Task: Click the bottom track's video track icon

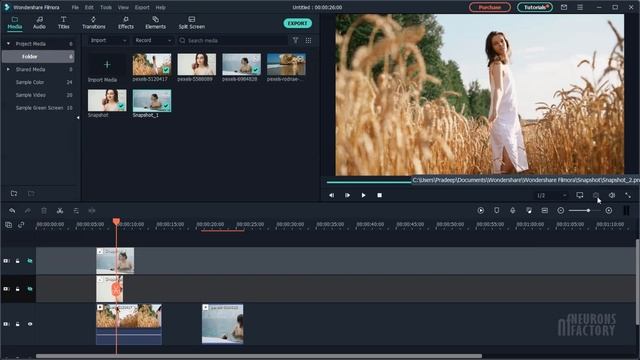Action: [x=6, y=324]
